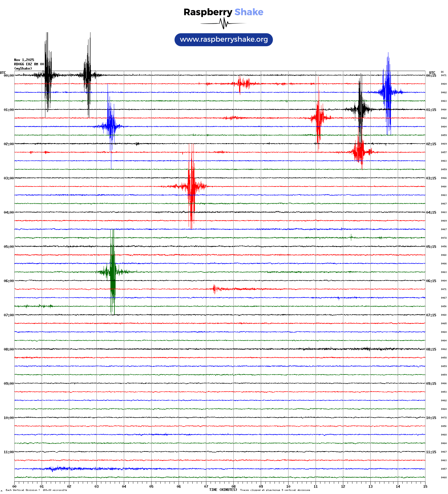Select the 05:00 hour label on left axis
Screen dimensions: 448x494
9,247
